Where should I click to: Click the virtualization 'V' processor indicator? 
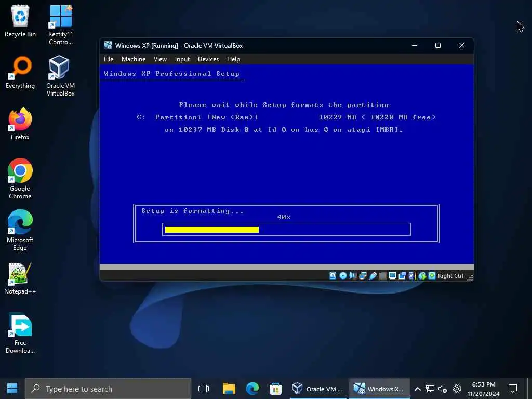coord(411,276)
